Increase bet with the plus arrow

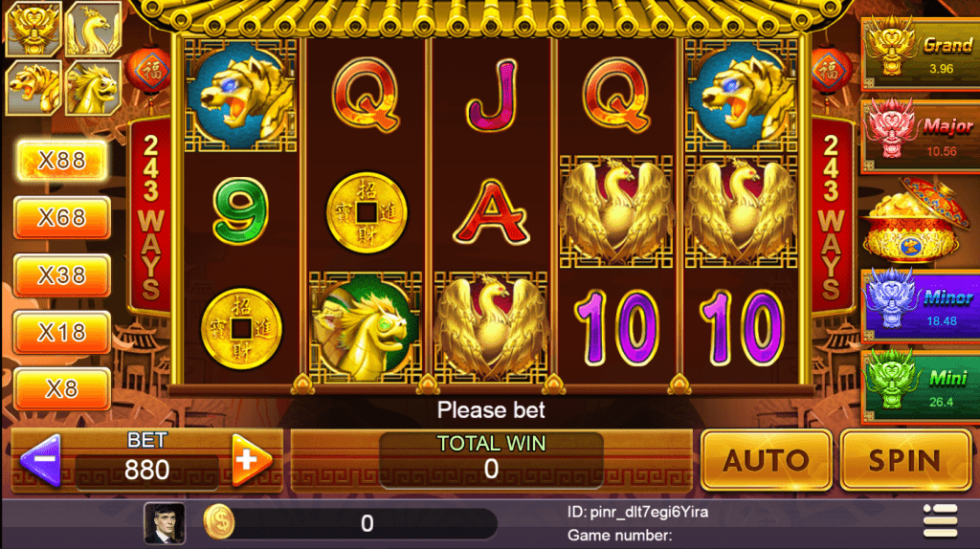(252, 460)
